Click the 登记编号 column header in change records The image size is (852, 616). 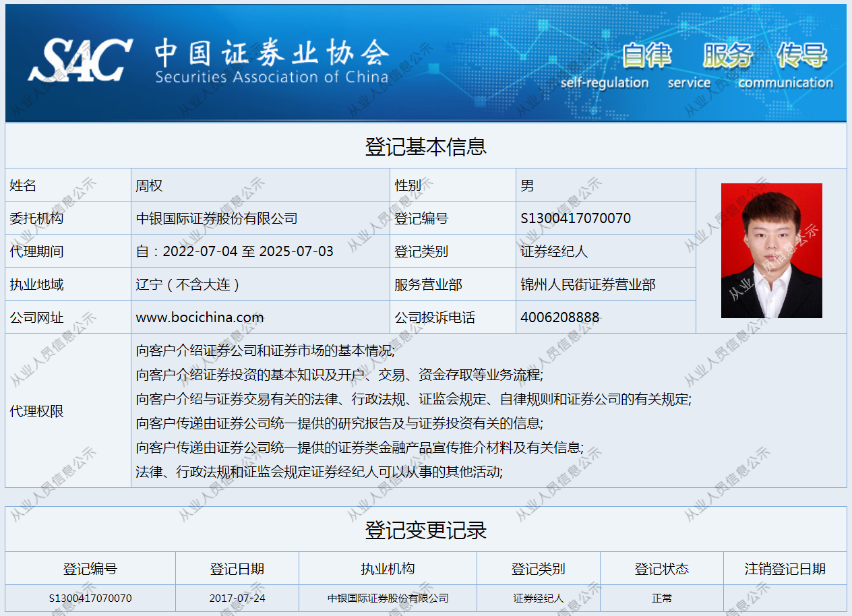90,569
